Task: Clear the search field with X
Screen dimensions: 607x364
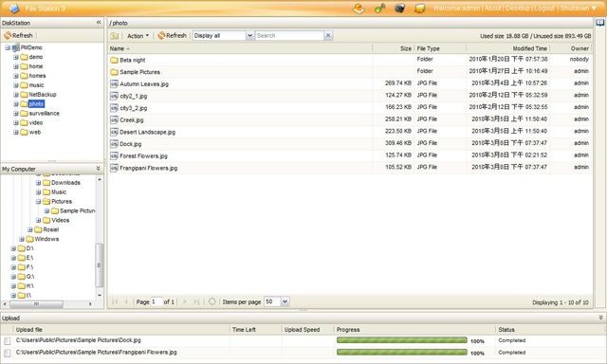Action: [x=328, y=36]
